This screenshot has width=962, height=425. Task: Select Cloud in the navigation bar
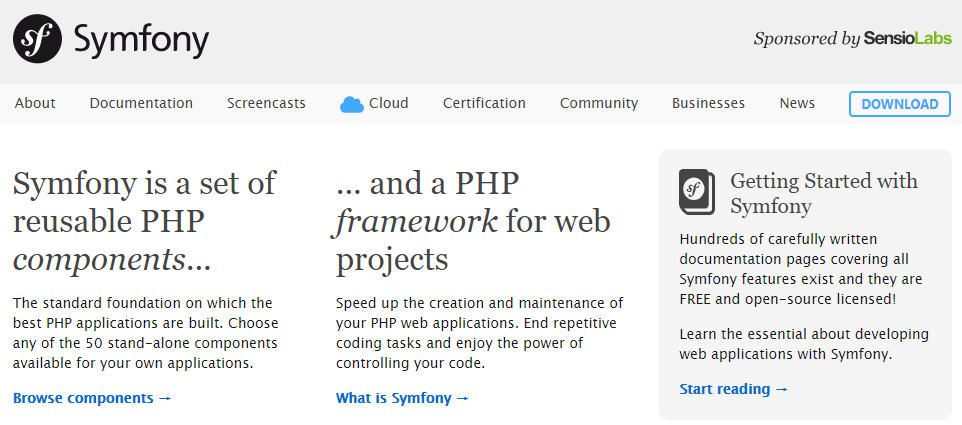(388, 103)
